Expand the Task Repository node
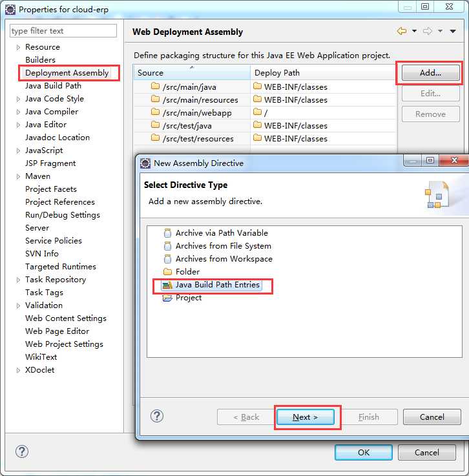 (x=18, y=280)
